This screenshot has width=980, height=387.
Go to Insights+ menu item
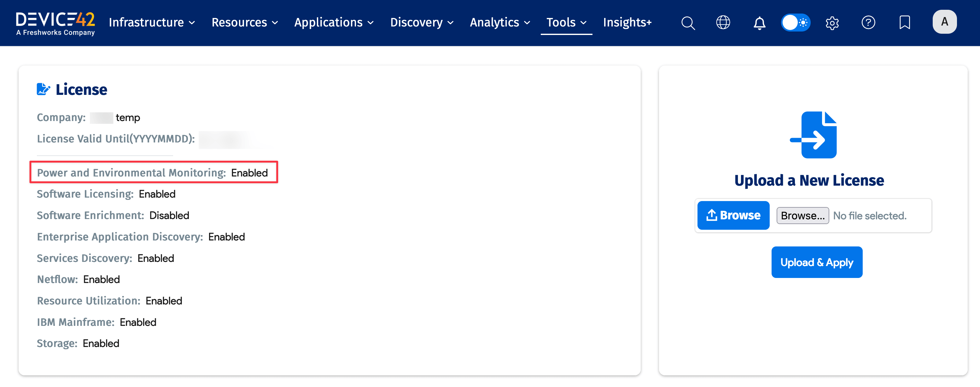point(627,22)
